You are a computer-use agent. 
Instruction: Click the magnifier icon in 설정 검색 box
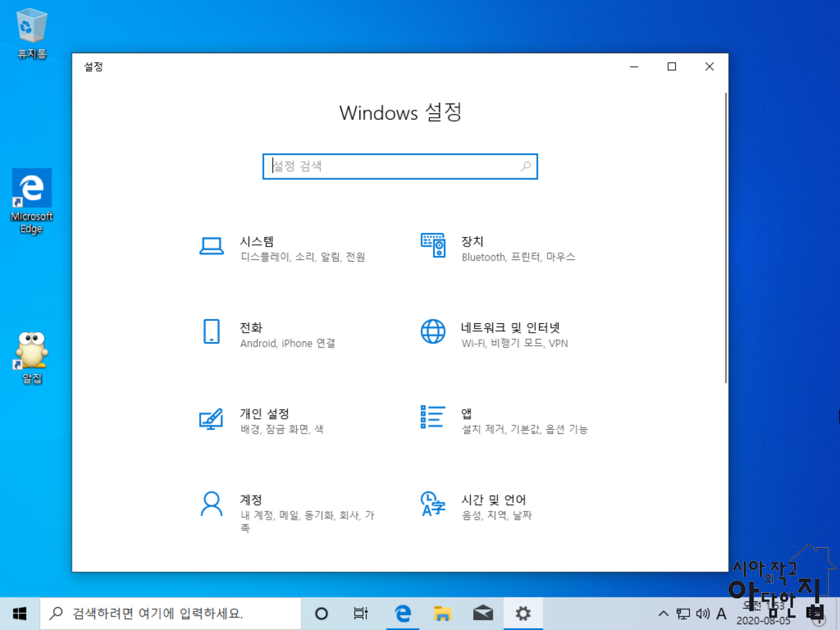pos(526,166)
